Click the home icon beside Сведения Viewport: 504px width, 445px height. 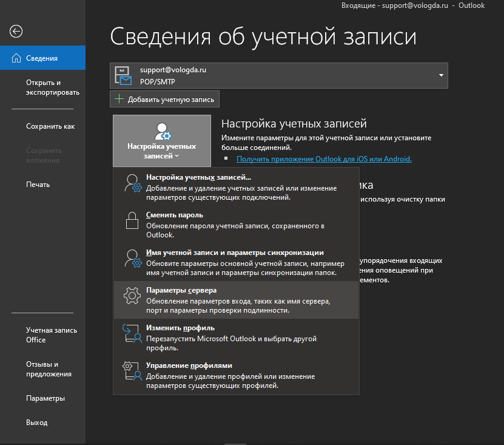click(16, 58)
